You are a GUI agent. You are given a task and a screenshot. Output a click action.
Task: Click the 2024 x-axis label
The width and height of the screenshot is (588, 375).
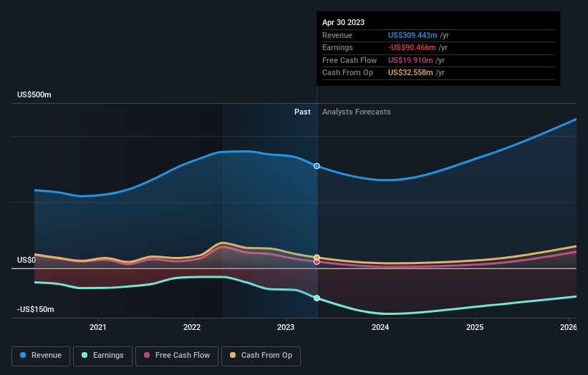tap(380, 328)
